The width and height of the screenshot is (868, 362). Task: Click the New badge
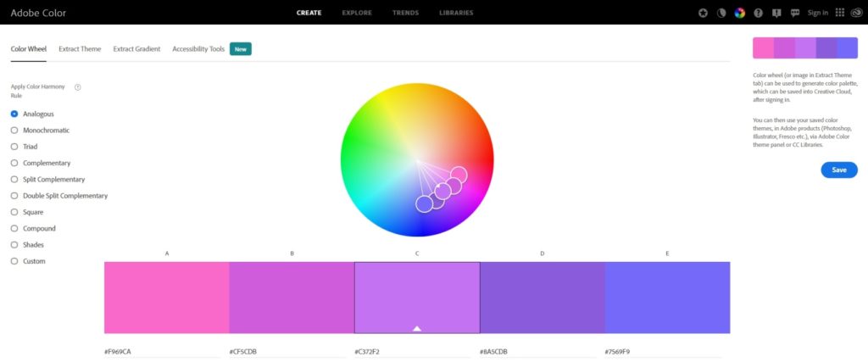pos(240,48)
